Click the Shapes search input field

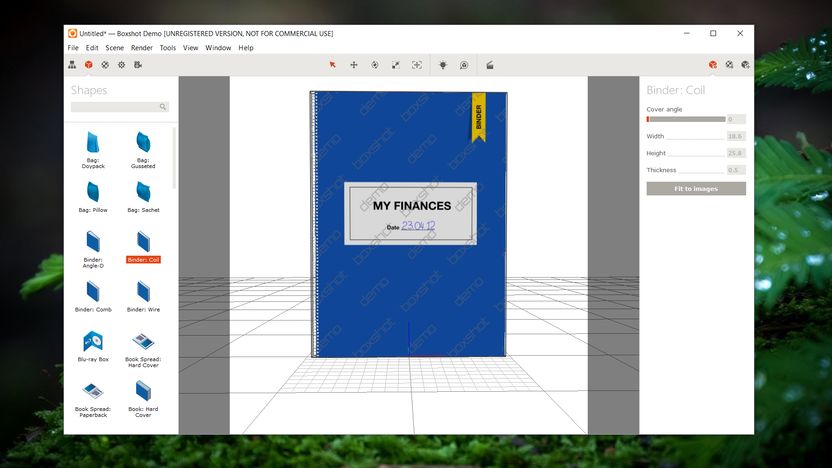(x=120, y=107)
